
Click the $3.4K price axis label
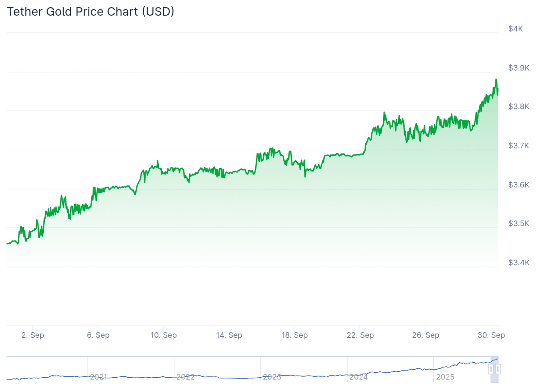tap(519, 263)
